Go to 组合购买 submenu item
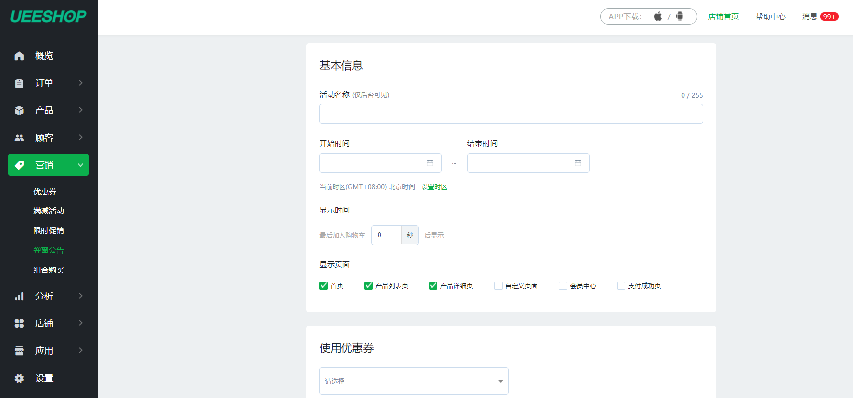 pyautogui.click(x=48, y=270)
